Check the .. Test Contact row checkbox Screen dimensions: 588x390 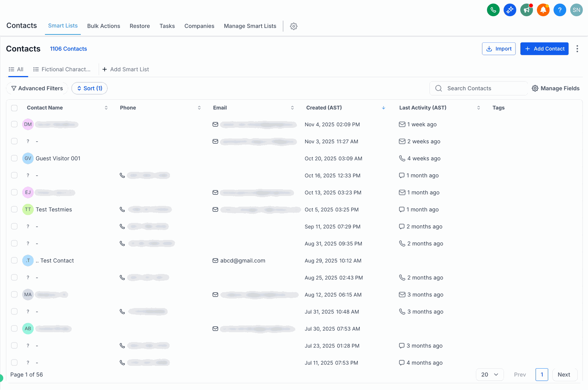click(14, 261)
